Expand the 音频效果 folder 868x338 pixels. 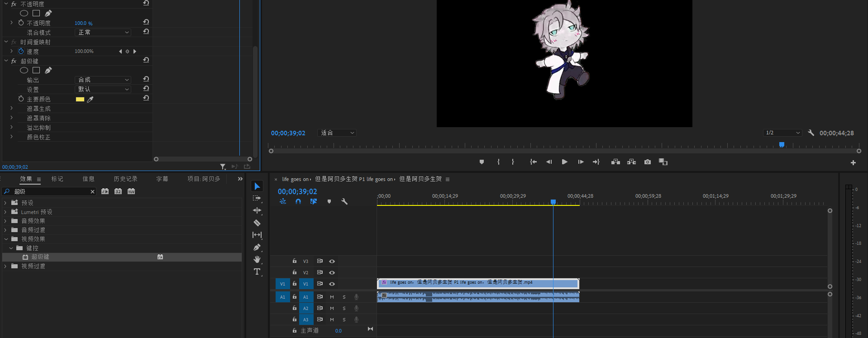pyautogui.click(x=5, y=221)
